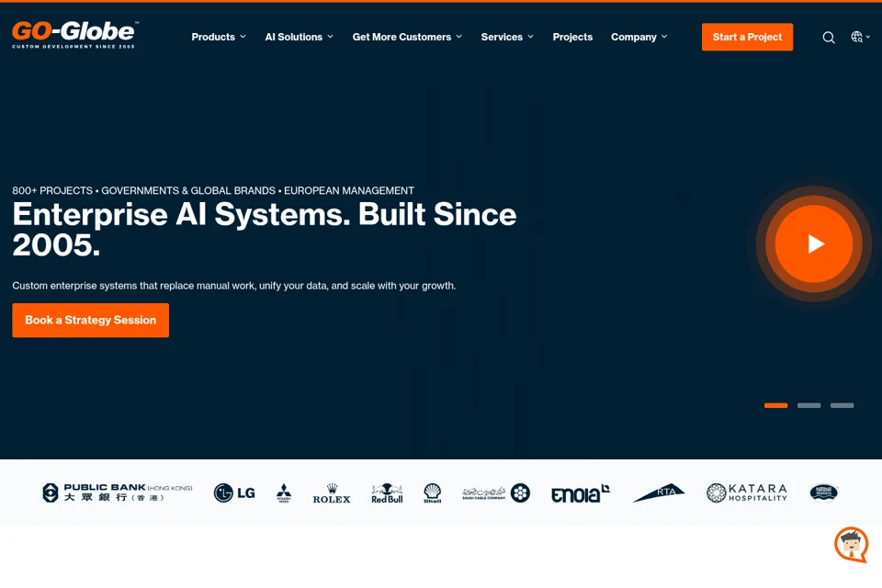Expand the Company menu
Image resolution: width=882 pixels, height=588 pixels.
[639, 37]
